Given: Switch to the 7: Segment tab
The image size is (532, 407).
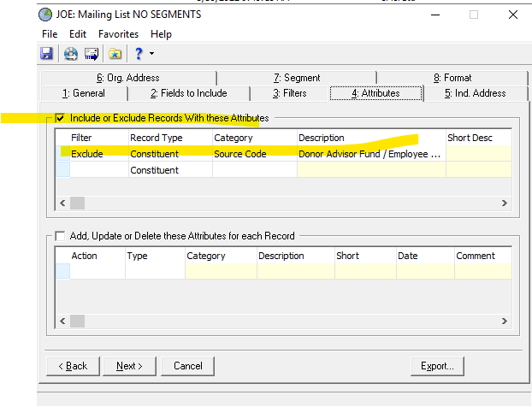Looking at the screenshot, I should (x=297, y=78).
